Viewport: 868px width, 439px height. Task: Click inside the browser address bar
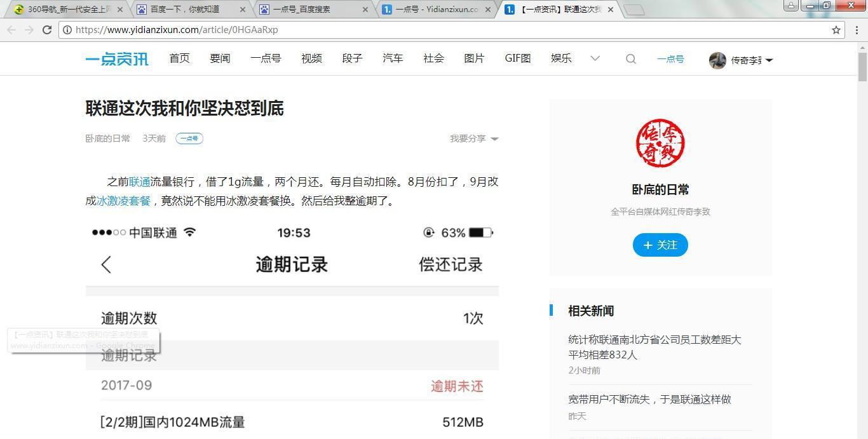(254, 29)
